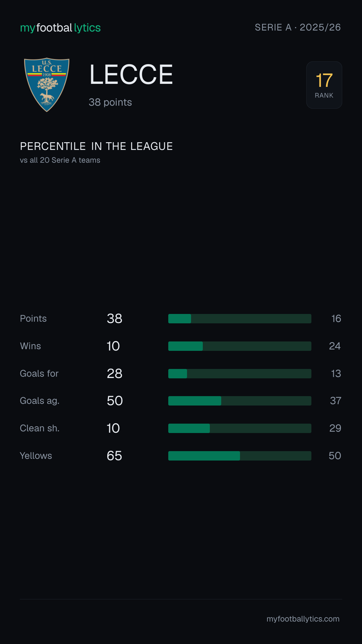
Task: Click the Points percentile bar
Action: [240, 319]
